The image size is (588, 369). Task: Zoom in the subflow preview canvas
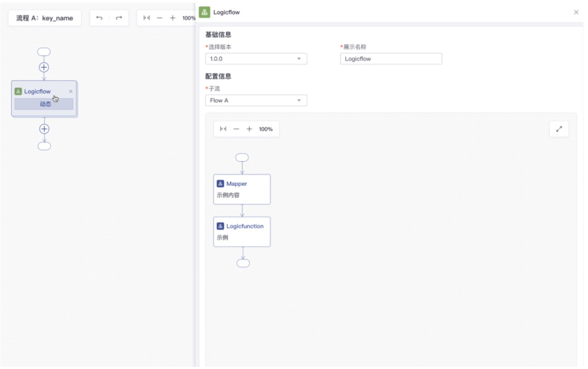point(249,129)
